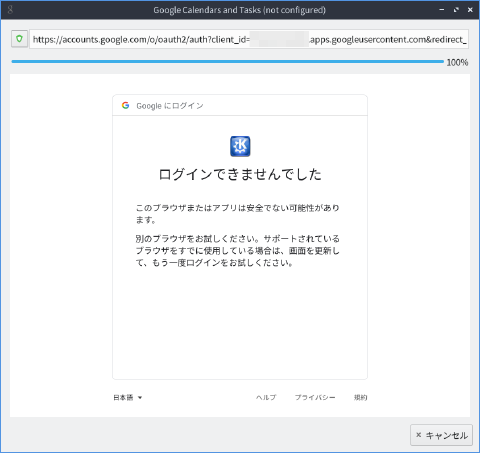Close the Google Calendars window
The width and height of the screenshot is (480, 453).
[470, 10]
